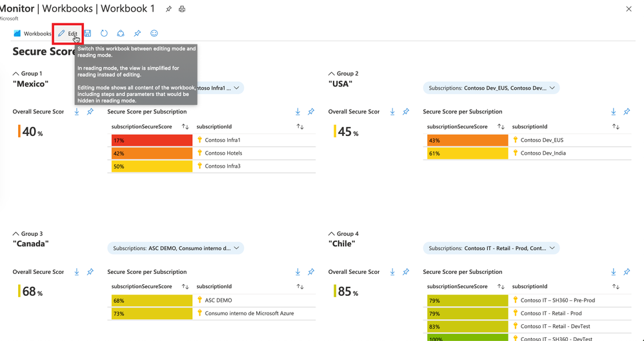Select the Contoso Infra3 subscription row
Screen dimensions: 644x341
(x=212, y=166)
